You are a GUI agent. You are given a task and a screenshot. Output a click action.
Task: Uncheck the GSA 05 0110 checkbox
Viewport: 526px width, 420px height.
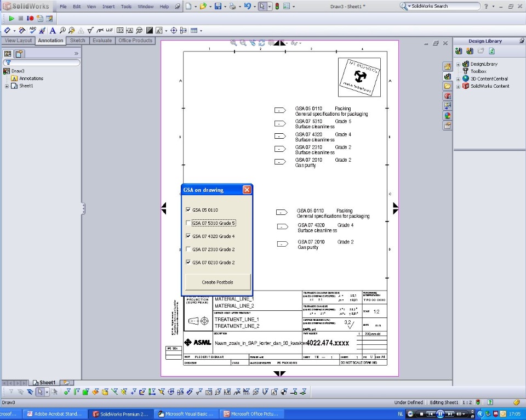click(x=188, y=210)
